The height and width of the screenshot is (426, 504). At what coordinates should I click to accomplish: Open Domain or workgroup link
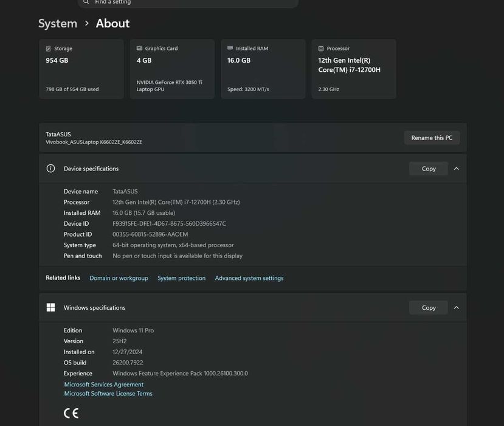coord(119,278)
